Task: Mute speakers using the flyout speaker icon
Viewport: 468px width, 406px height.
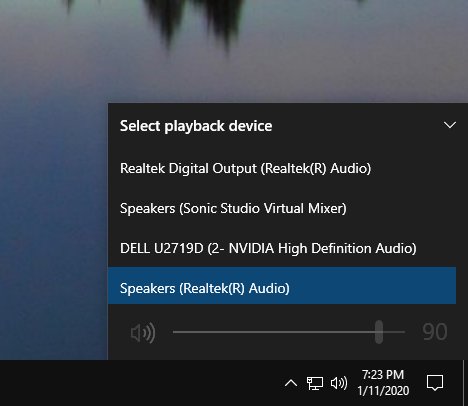Action: (143, 332)
